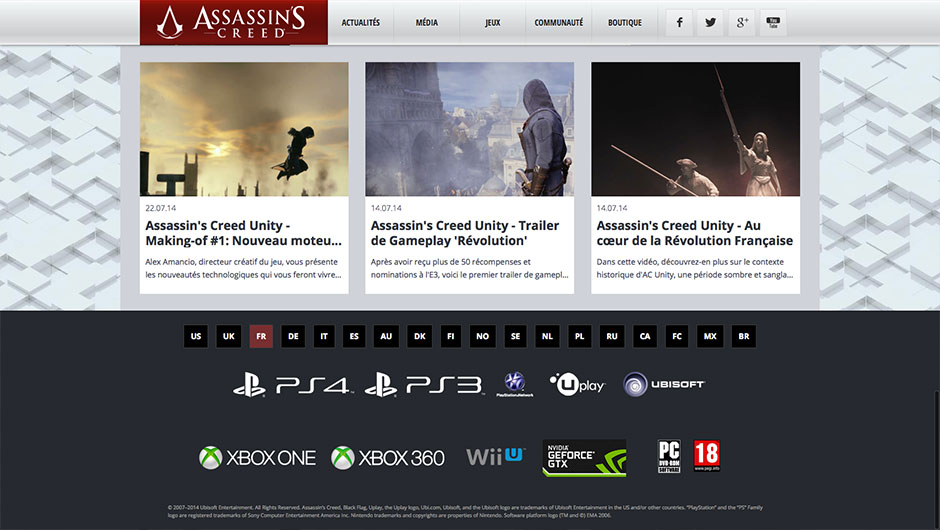Image resolution: width=940 pixels, height=530 pixels.
Task: Click the Ubisoft copyright notice text
Action: [x=465, y=511]
